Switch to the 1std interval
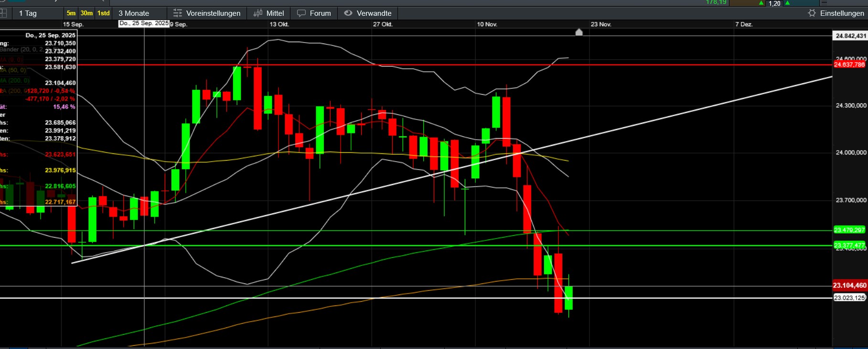The image size is (868, 349). [104, 13]
